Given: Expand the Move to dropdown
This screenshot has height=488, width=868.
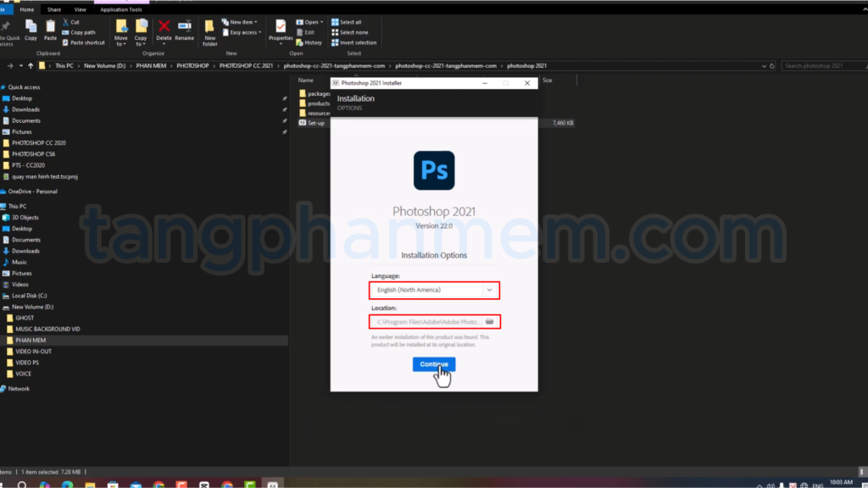Looking at the screenshot, I should click(x=121, y=32).
